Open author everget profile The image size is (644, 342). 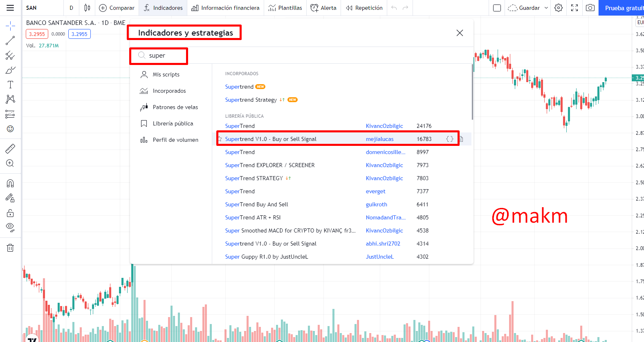(x=375, y=191)
